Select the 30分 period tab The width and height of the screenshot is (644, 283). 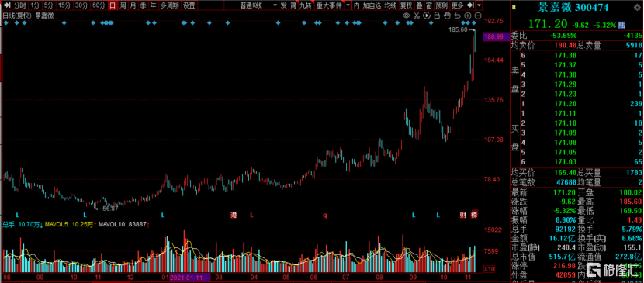pos(81,5)
